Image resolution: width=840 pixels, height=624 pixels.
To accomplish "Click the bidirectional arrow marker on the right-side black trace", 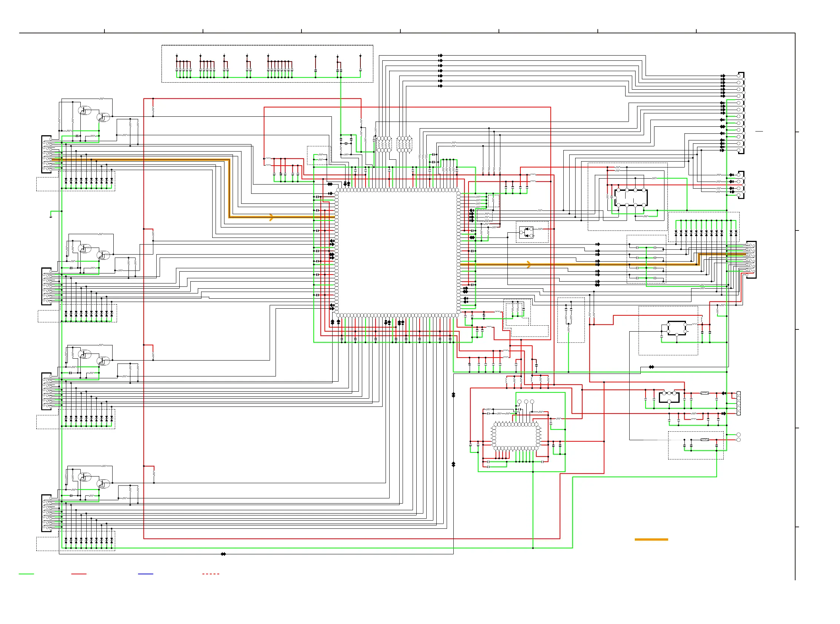I will (x=651, y=367).
